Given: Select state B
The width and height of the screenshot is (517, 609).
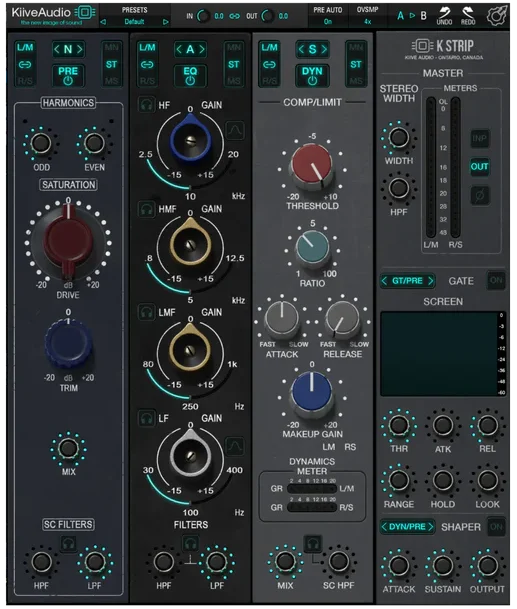Looking at the screenshot, I should point(423,16).
